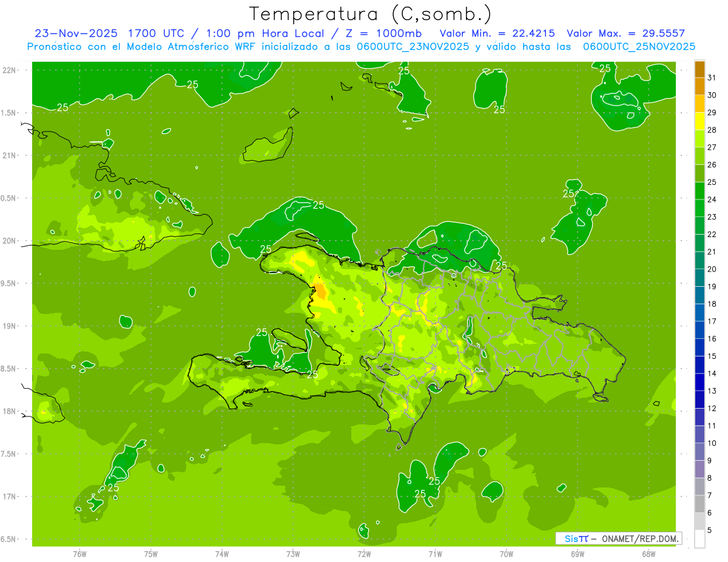Click the '72W' longitude label

pyautogui.click(x=364, y=554)
